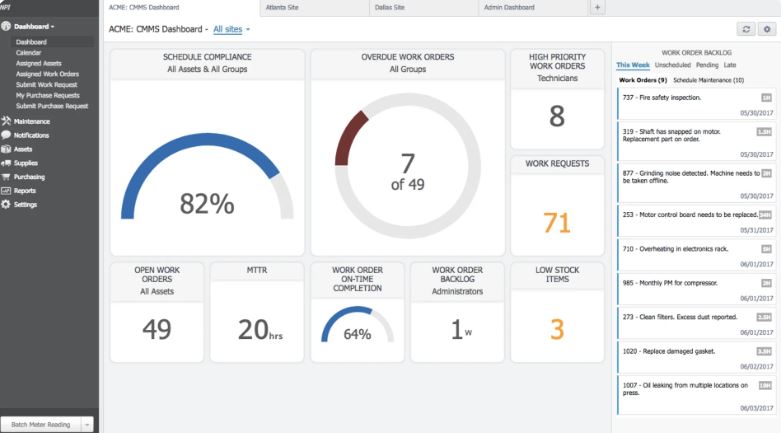Viewport: 781px width, 433px height.
Task: Open Submit Work Request link
Action: (46, 85)
